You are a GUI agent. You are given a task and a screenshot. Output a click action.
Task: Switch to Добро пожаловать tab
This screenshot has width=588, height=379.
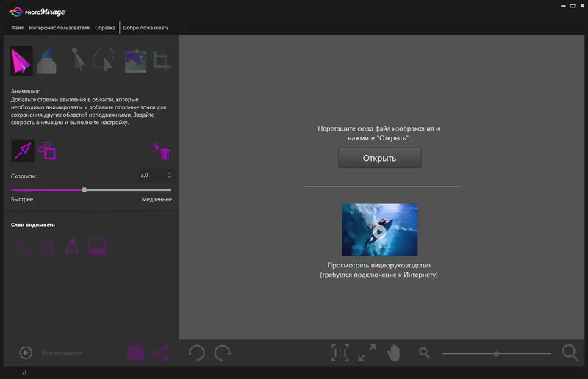146,28
